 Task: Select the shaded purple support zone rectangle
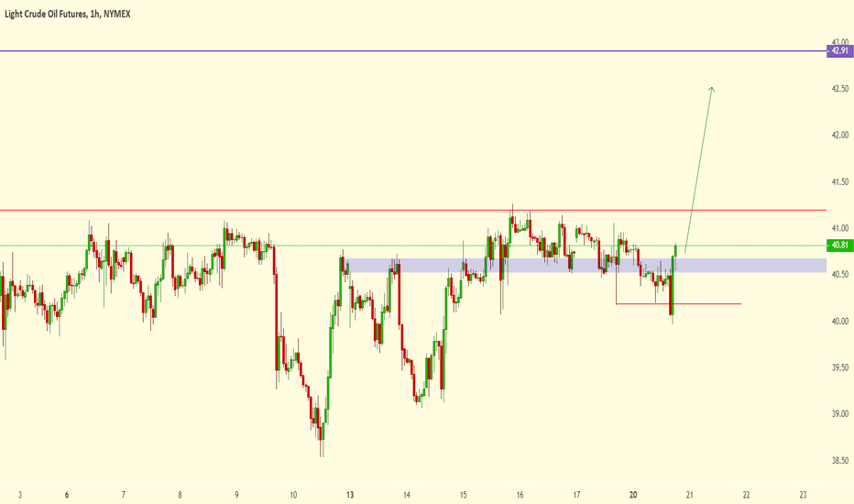pos(586,266)
